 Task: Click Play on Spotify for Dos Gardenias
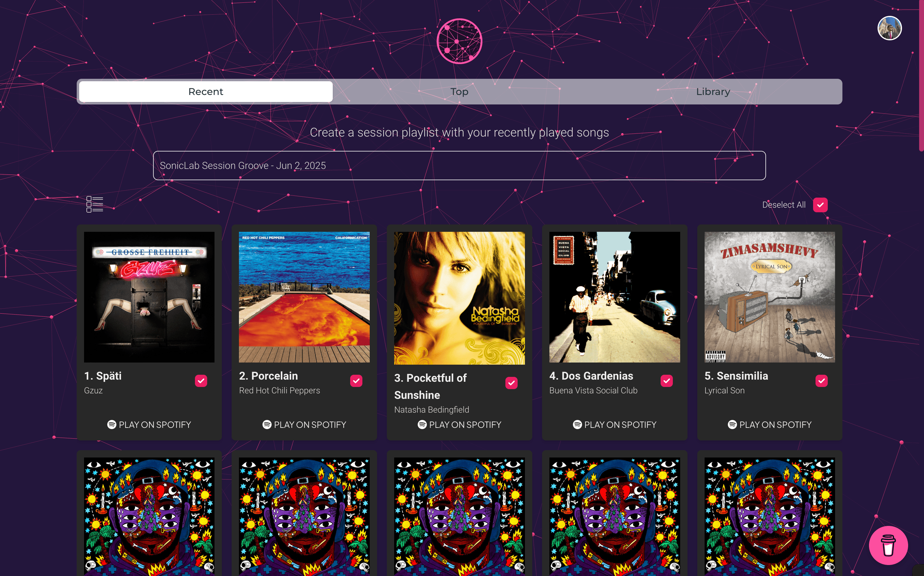(614, 425)
